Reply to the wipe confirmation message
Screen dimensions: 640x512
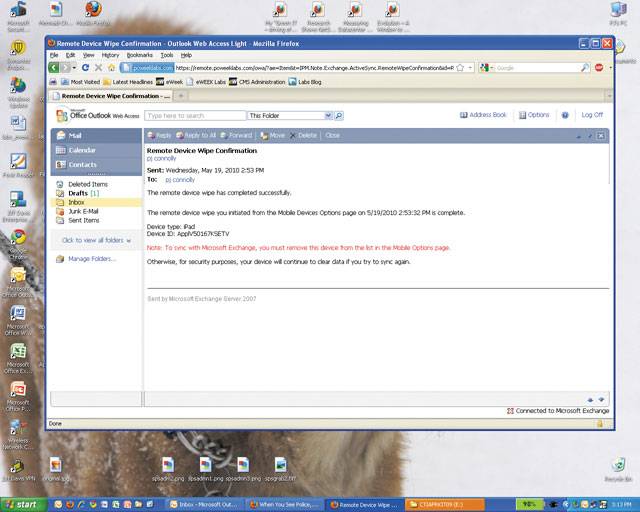159,135
